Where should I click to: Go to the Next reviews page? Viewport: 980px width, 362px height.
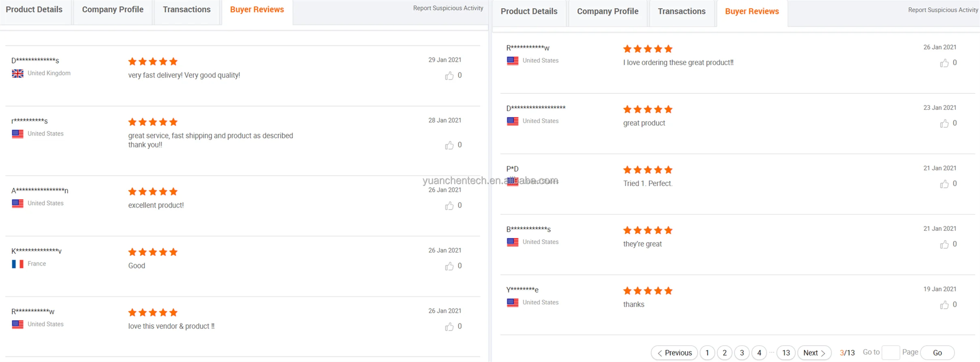814,353
